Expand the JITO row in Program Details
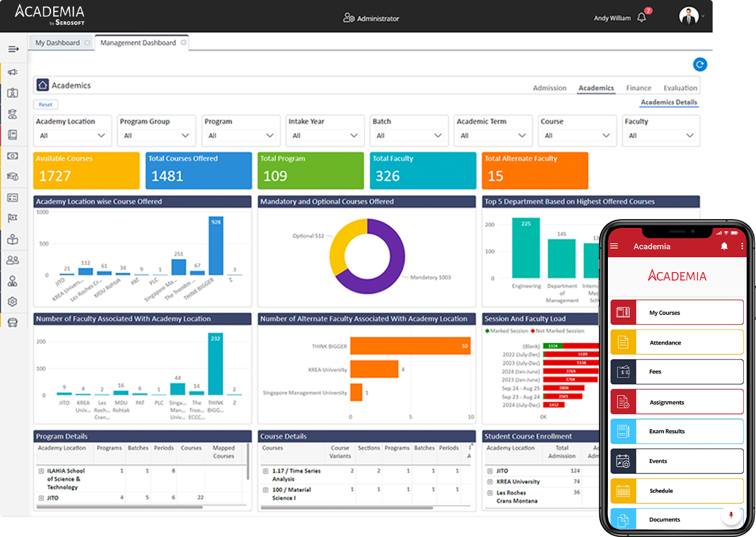The width and height of the screenshot is (756, 537). coord(41,498)
